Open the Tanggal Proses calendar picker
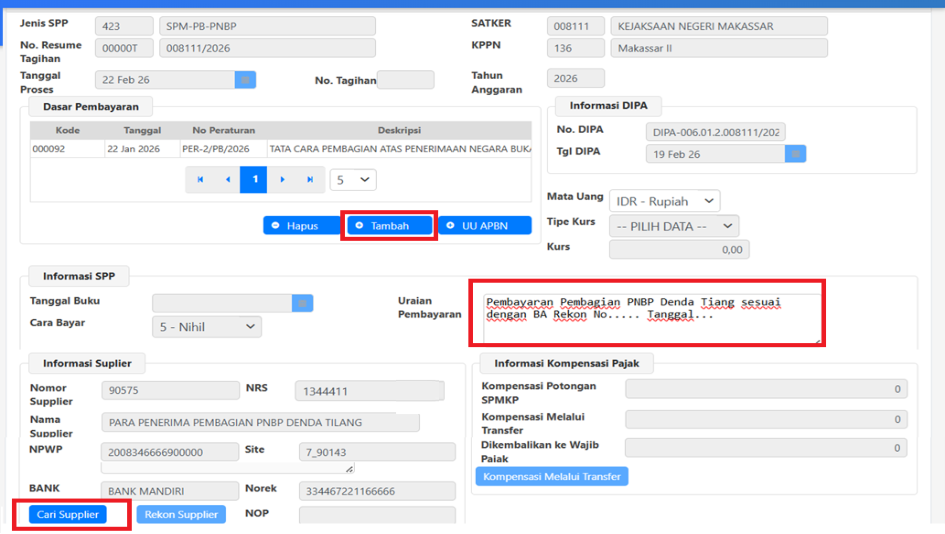Viewport: 945px width, 534px height. pyautogui.click(x=245, y=80)
